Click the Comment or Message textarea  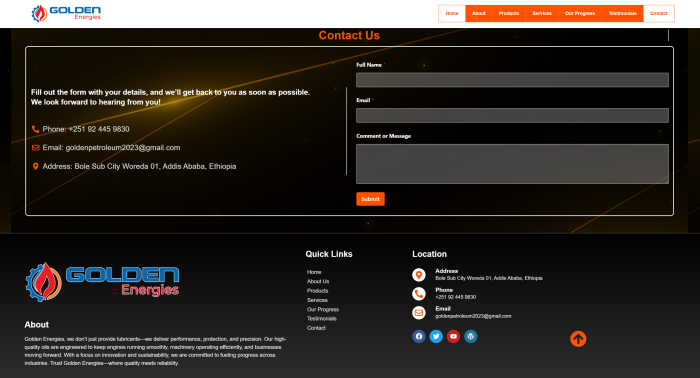pos(512,164)
